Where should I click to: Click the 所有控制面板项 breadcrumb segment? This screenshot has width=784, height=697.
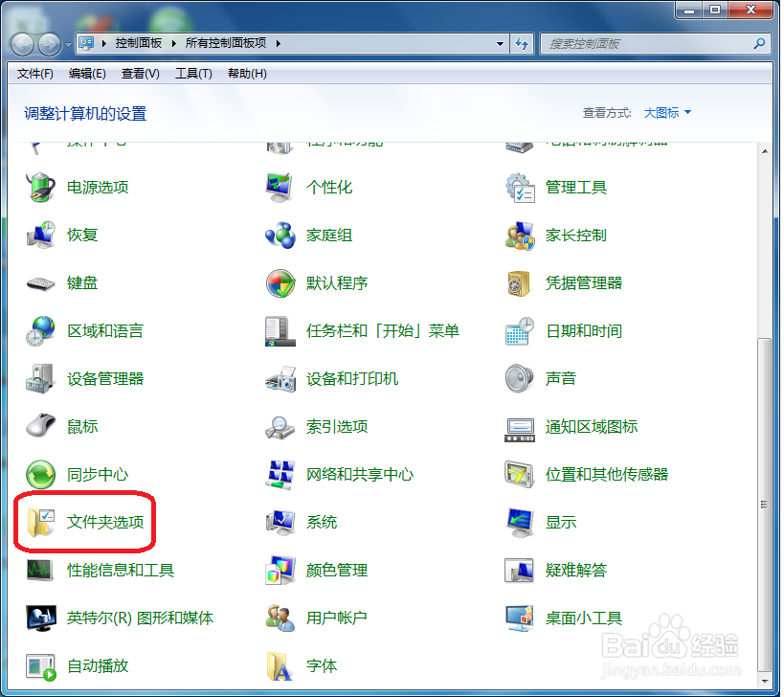point(226,43)
